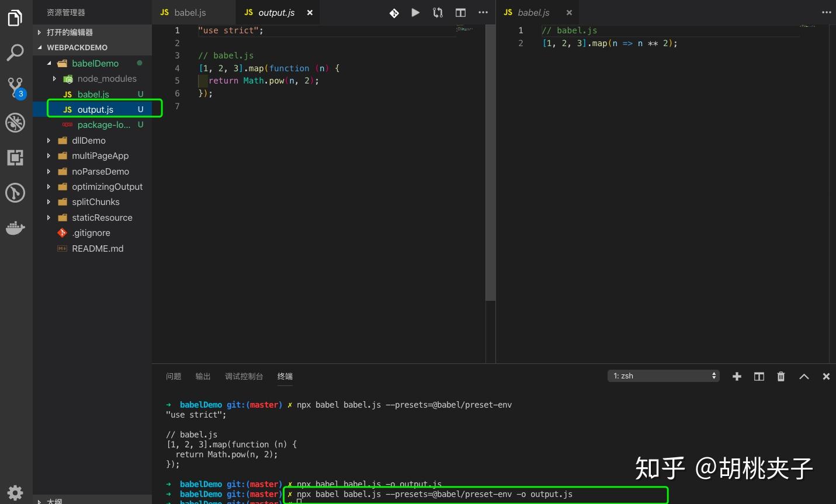Image resolution: width=836 pixels, height=504 pixels.
Task: Open Settings via the gear icon
Action: pos(15,492)
